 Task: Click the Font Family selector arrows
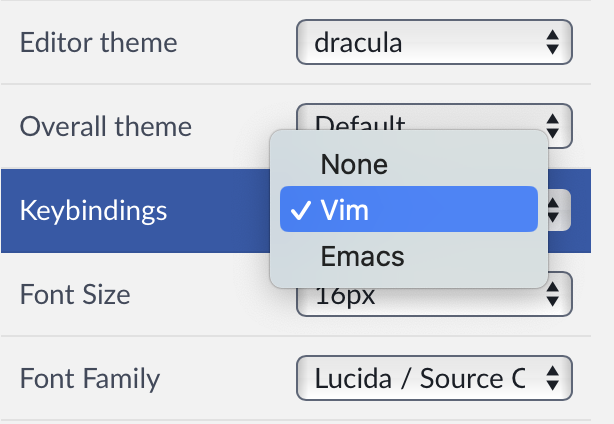[551, 379]
